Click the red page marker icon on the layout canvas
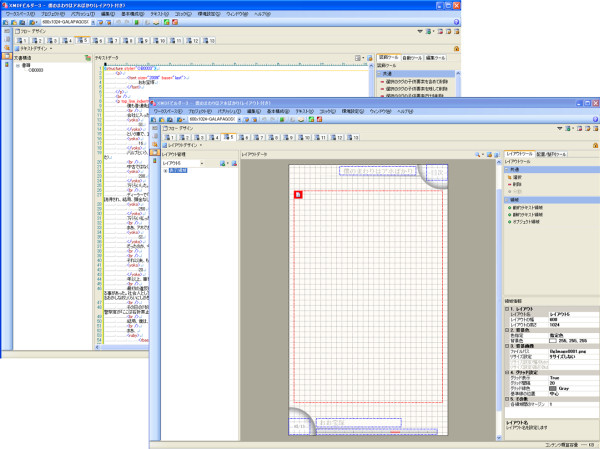 click(297, 194)
